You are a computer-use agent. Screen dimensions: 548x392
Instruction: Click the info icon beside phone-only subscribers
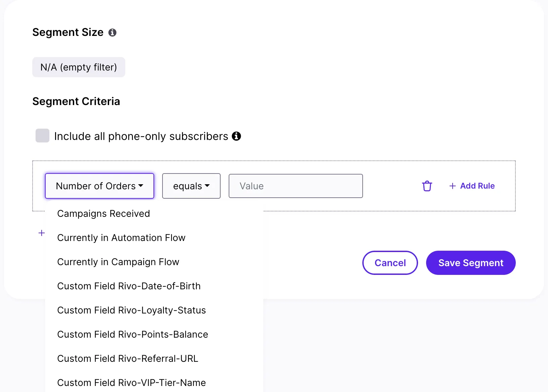[237, 136]
